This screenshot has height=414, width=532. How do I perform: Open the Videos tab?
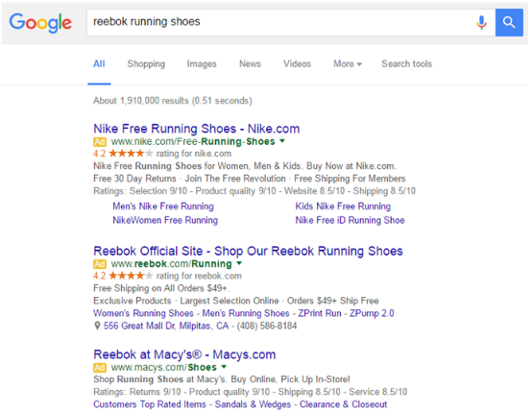click(298, 63)
